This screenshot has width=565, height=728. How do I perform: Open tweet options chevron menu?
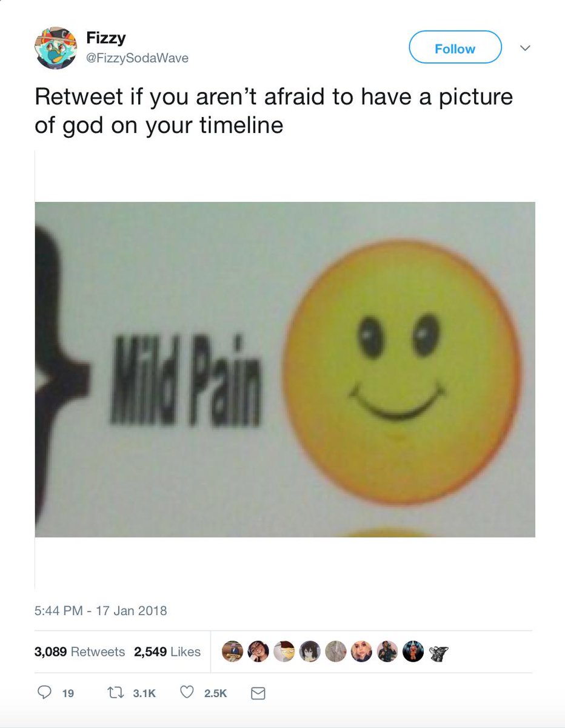click(x=526, y=49)
